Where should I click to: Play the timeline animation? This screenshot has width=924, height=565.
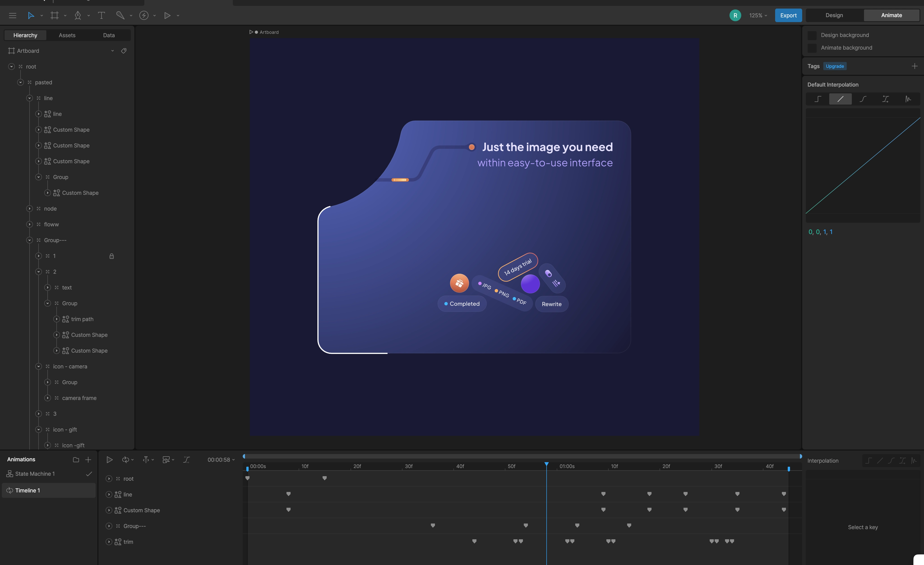click(x=109, y=460)
